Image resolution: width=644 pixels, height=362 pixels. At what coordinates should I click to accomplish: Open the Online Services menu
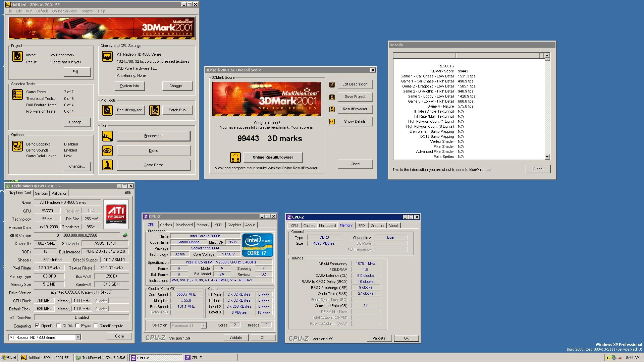coord(64,11)
